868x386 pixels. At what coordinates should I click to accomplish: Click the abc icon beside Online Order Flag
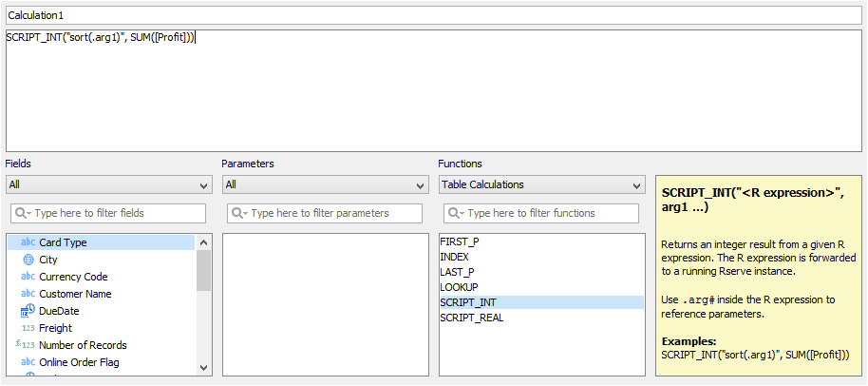(28, 362)
